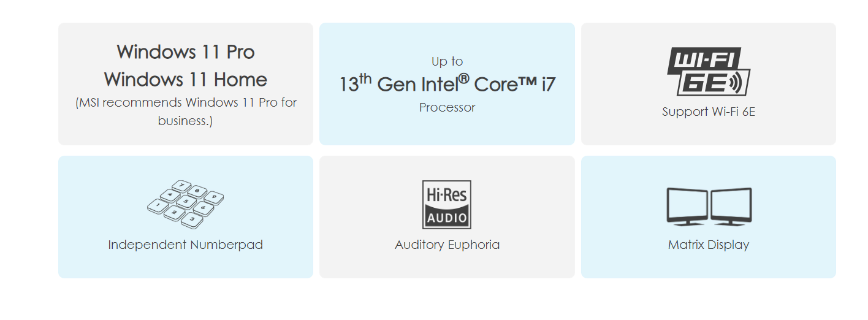Click the "Up to" text above processor name
The width and height of the screenshot is (868, 320).
[447, 61]
